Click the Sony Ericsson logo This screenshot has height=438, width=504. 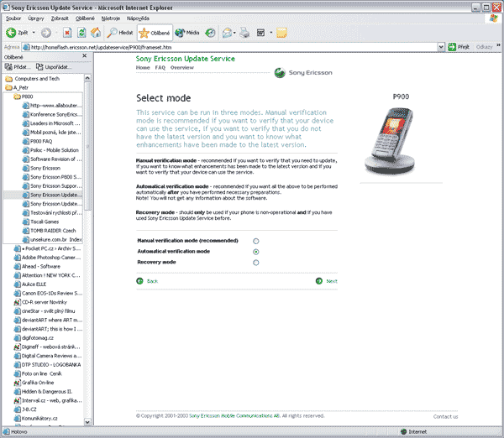[303, 73]
